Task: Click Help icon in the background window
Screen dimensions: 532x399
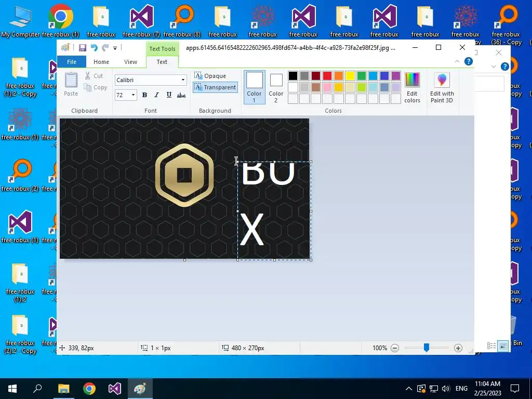Action: 505,66
